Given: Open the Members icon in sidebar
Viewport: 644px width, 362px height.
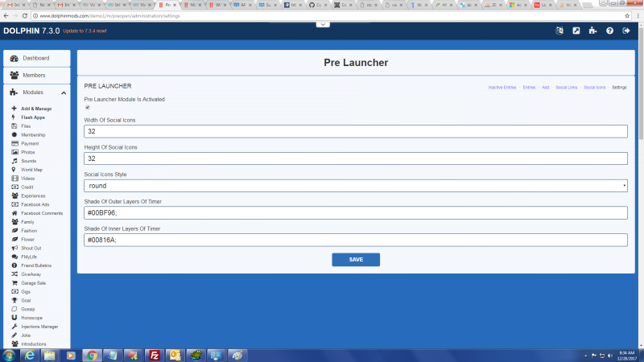Looking at the screenshot, I should click(x=14, y=75).
